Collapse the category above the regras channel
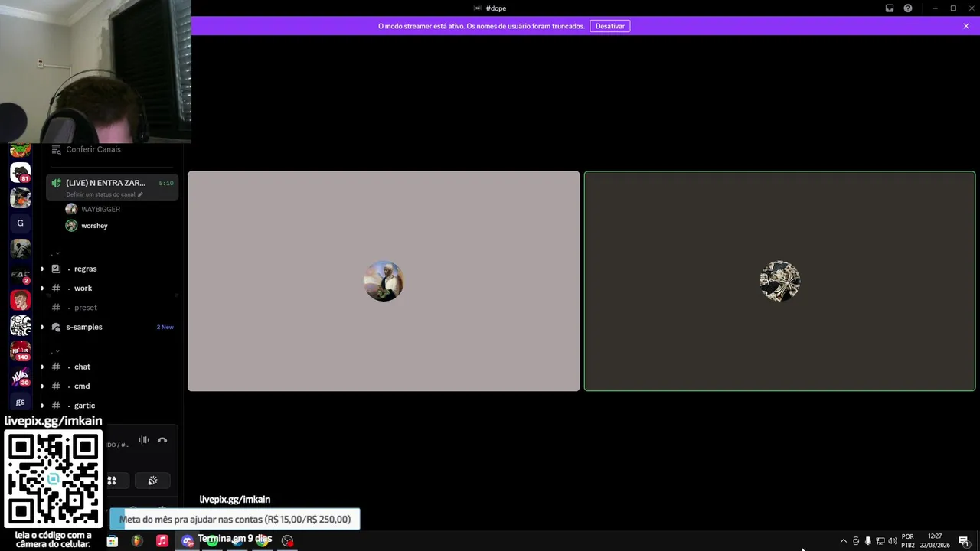Viewport: 980px width, 551px height. (56, 253)
